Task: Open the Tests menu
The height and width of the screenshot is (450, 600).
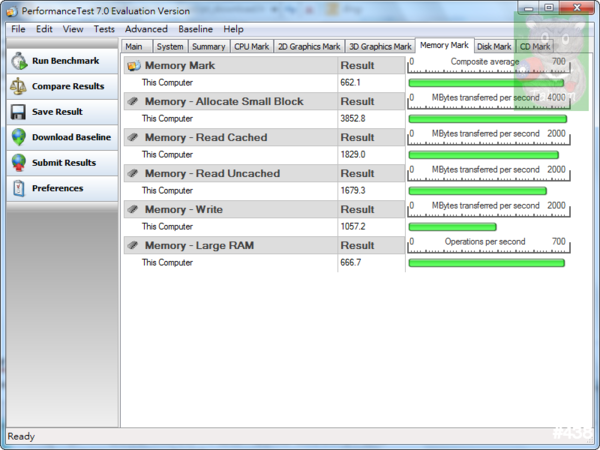Action: point(104,29)
